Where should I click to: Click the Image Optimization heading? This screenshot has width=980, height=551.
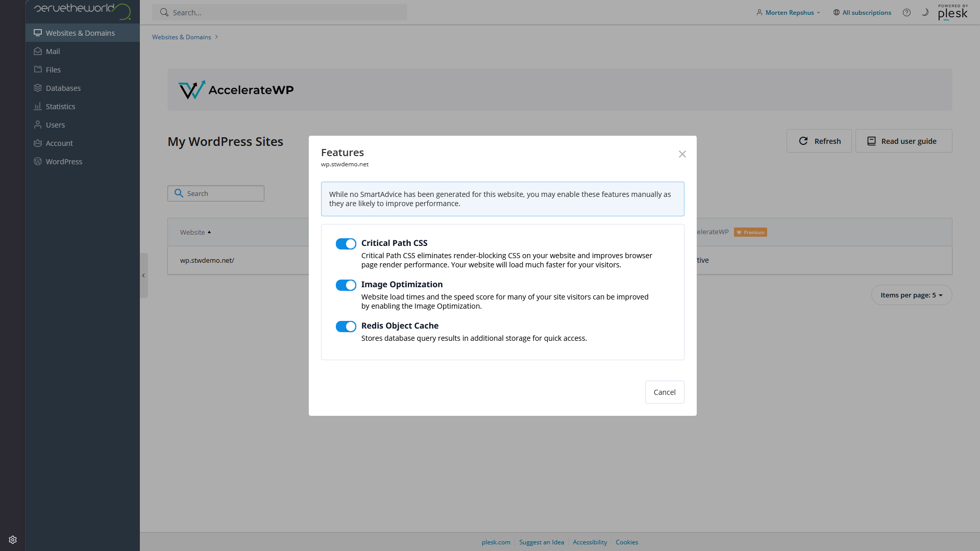[402, 284]
